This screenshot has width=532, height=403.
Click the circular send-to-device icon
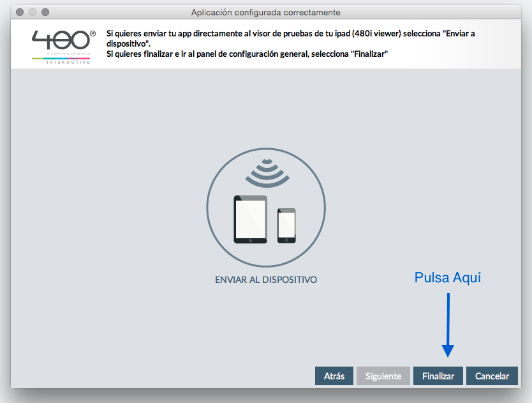point(265,207)
